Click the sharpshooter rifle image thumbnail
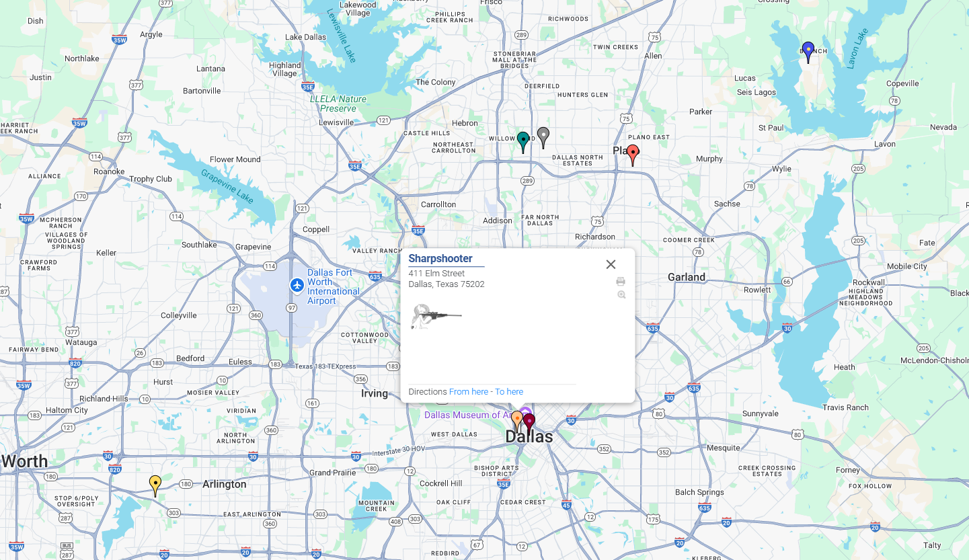Viewport: 969px width, 560px height. [436, 317]
